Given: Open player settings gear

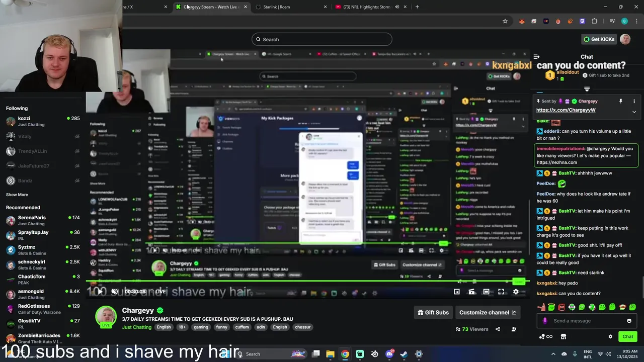Looking at the screenshot, I should pos(516,292).
